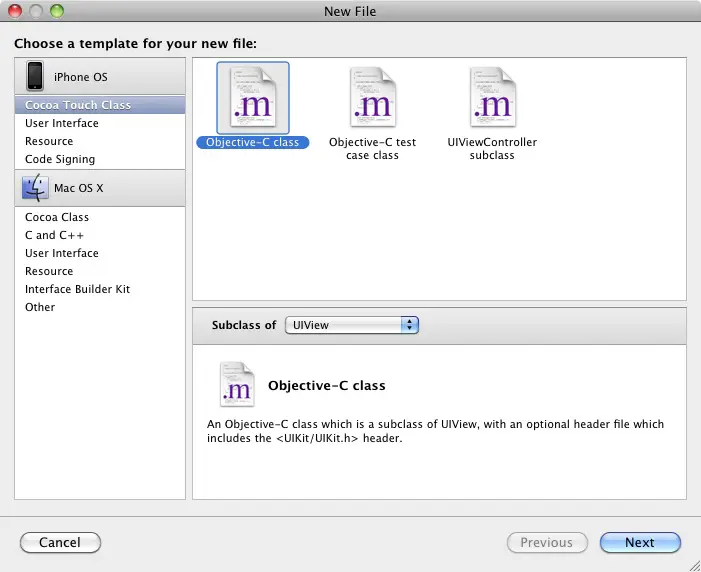This screenshot has height=572, width=701.
Task: Click the bold Objective-C class description heading
Action: coord(327,386)
